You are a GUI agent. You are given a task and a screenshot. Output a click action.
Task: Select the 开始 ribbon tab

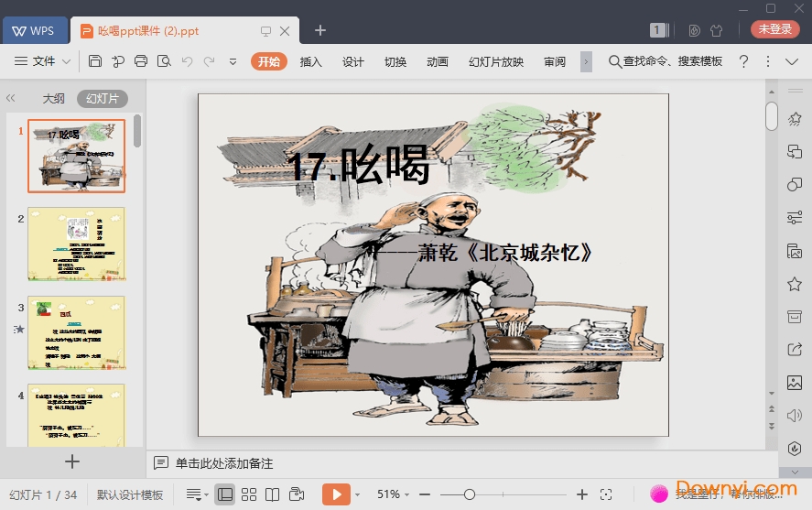(269, 61)
